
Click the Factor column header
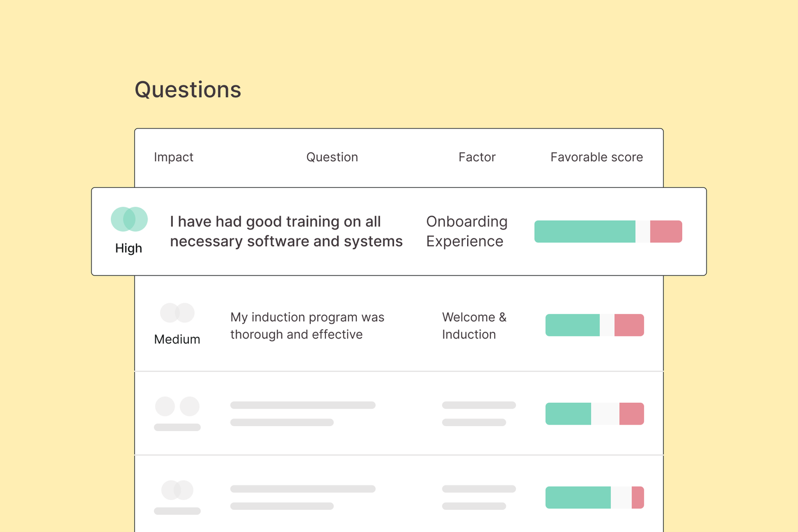click(477, 157)
